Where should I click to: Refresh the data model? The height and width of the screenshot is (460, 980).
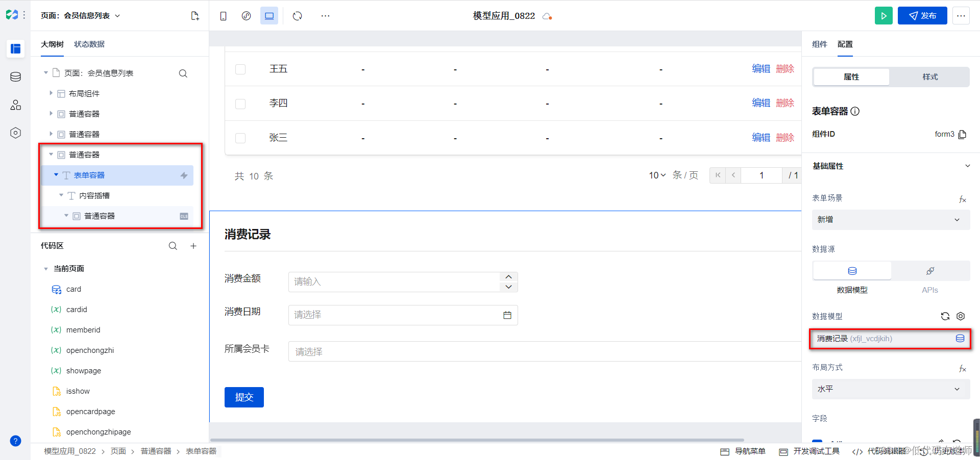[x=945, y=316]
